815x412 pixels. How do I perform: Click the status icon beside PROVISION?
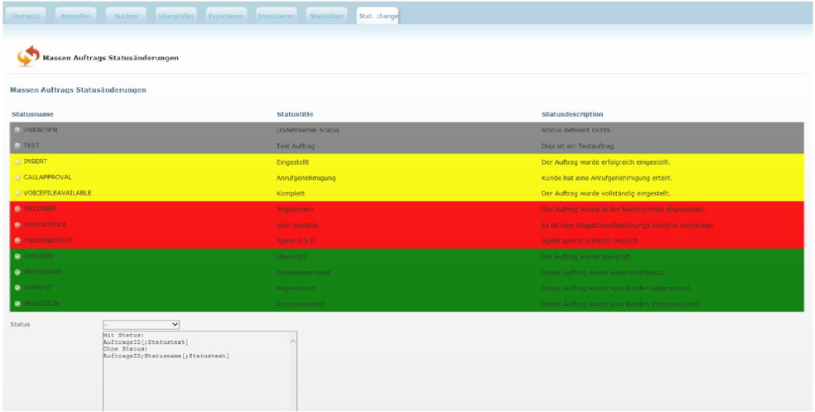pos(17,303)
